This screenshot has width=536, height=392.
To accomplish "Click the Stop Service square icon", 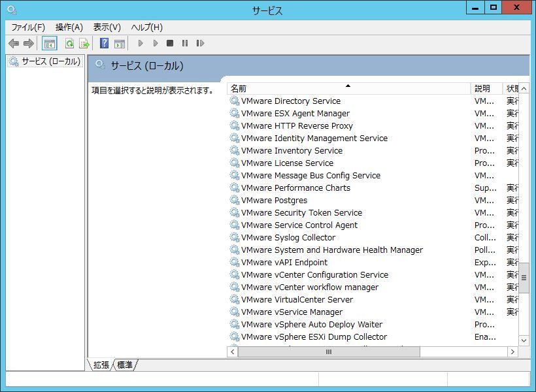I will pos(170,43).
